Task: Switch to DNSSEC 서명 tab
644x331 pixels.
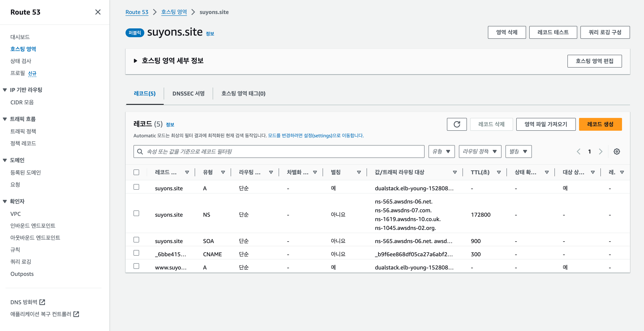Action: click(x=188, y=94)
